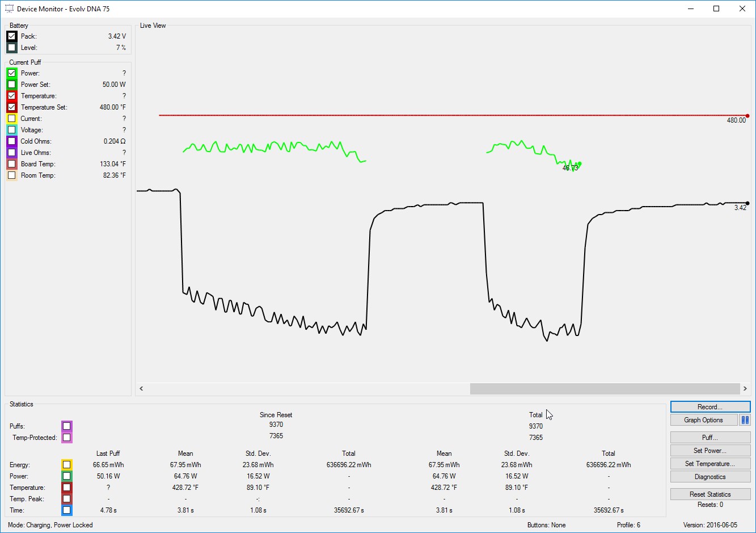The image size is (756, 533).
Task: Check the green Power statistics checkbox
Action: [67, 476]
